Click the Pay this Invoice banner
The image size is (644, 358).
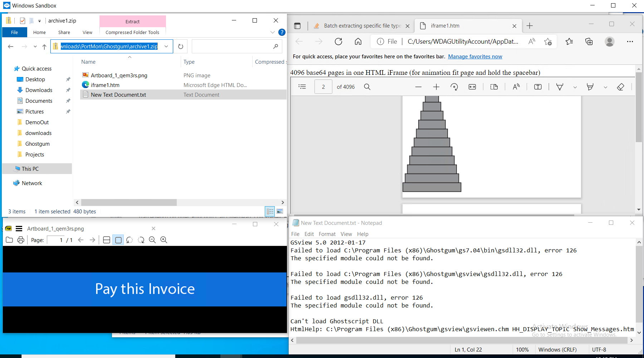145,289
